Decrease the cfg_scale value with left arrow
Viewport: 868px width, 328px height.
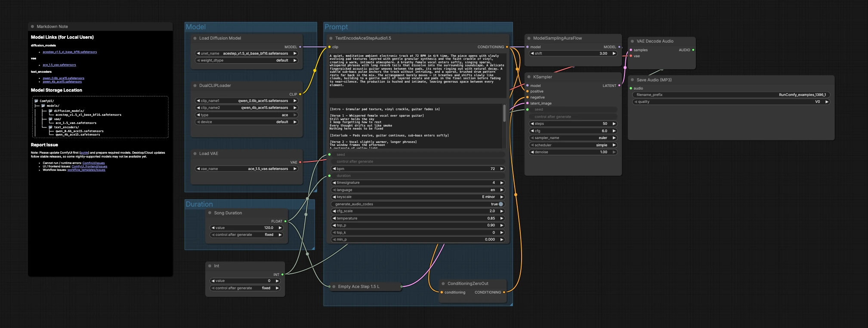point(334,211)
